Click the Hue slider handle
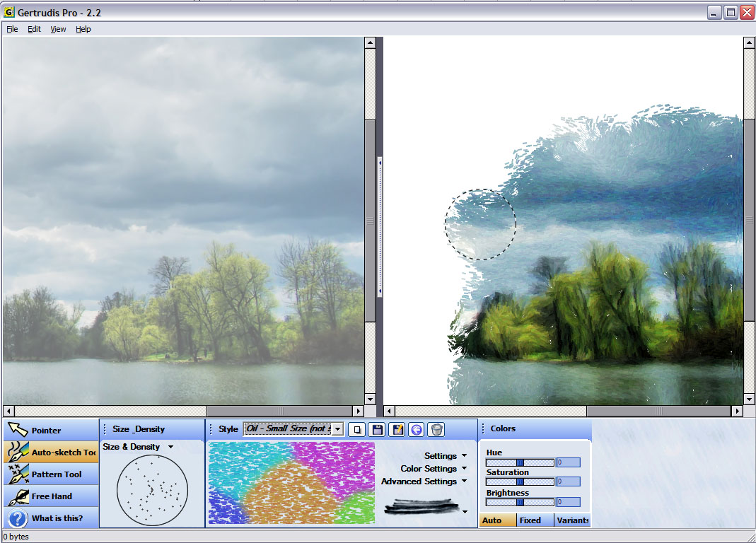The height and width of the screenshot is (543, 756). pos(520,462)
